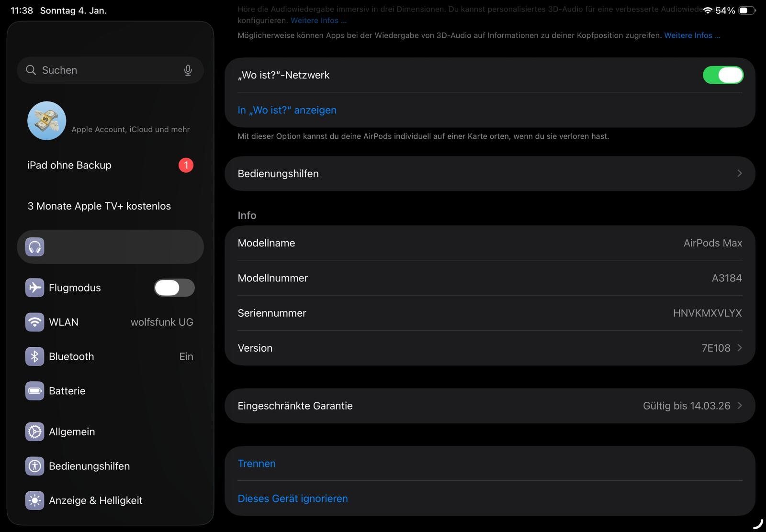Open 3 Monate Apple TV+ kostenlos offer
Viewport: 766px width, 532px height.
99,206
